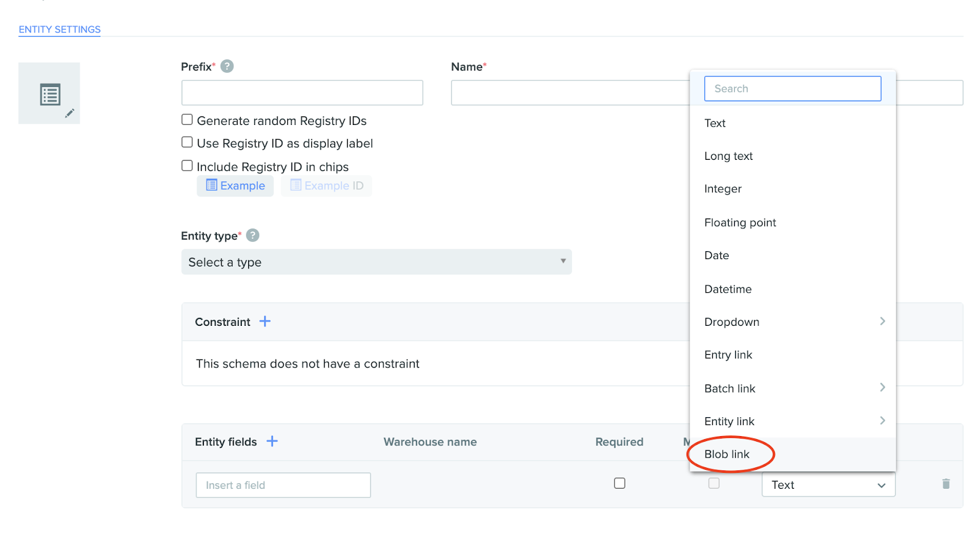
Task: Expand the Dropdown submenu chevron
Action: [883, 321]
